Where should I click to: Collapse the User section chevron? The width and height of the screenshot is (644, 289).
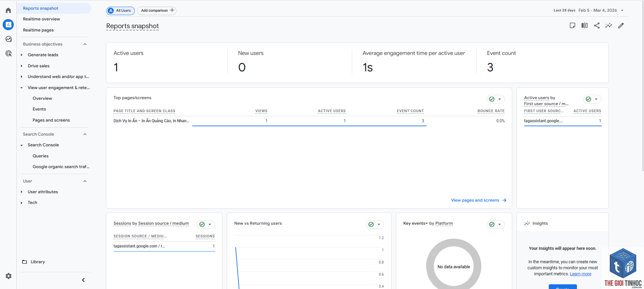click(x=85, y=181)
